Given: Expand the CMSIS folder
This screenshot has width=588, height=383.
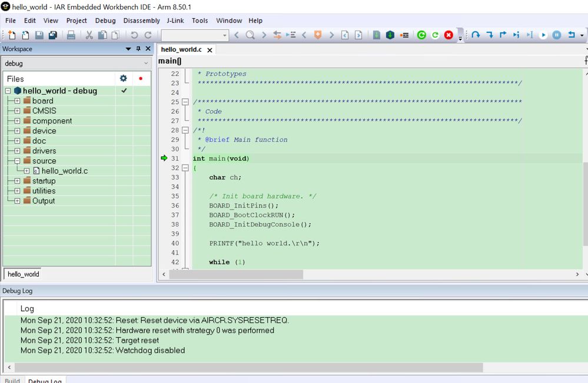Looking at the screenshot, I should 17,111.
